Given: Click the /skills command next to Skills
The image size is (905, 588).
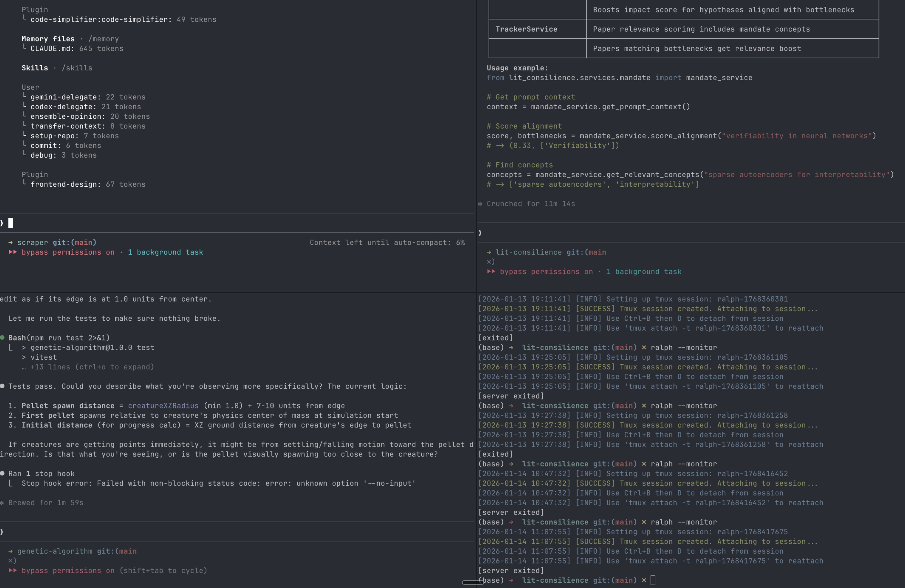Looking at the screenshot, I should (77, 68).
